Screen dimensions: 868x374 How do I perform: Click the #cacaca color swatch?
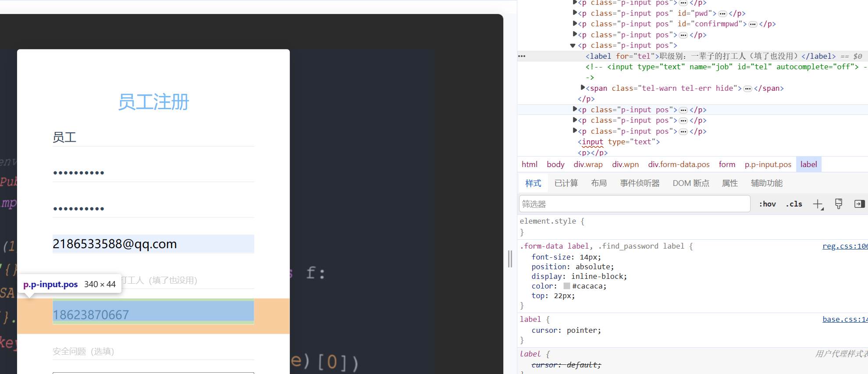click(566, 286)
